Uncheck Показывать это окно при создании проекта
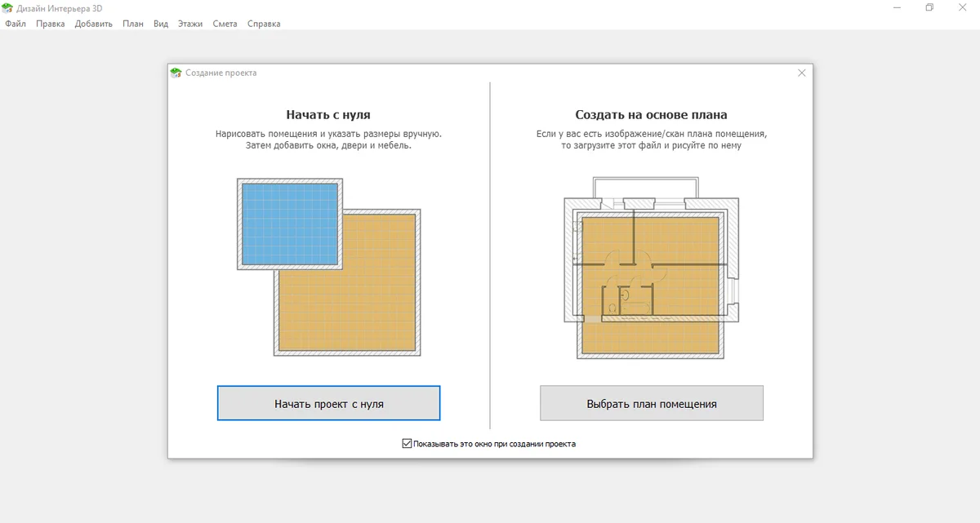Viewport: 980px width, 523px height. tap(407, 444)
